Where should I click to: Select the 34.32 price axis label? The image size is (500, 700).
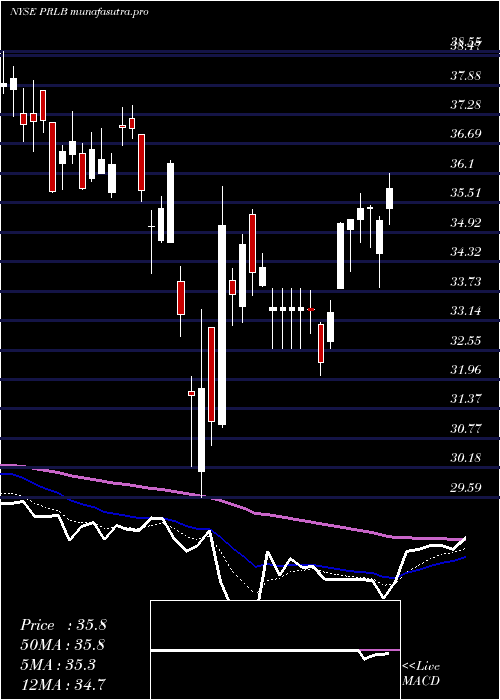click(x=466, y=252)
